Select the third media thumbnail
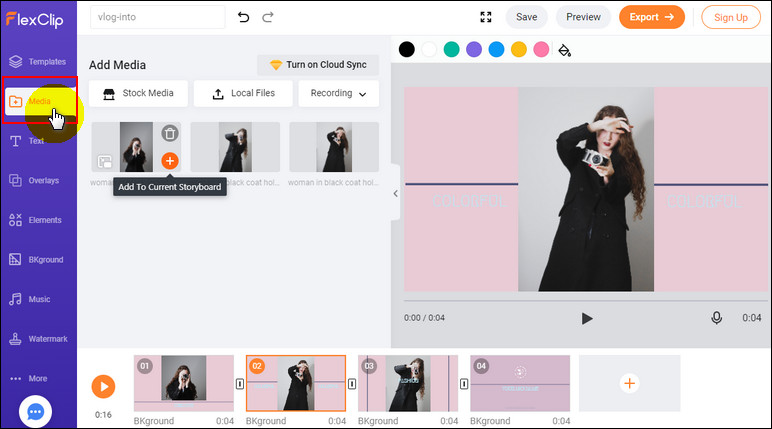 [334, 147]
